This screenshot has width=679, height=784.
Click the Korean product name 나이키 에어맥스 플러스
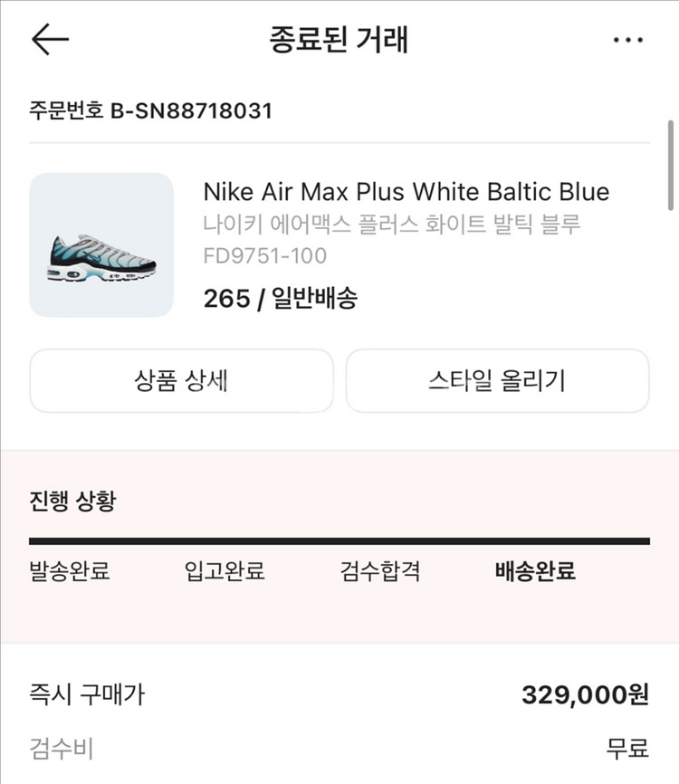click(x=391, y=224)
